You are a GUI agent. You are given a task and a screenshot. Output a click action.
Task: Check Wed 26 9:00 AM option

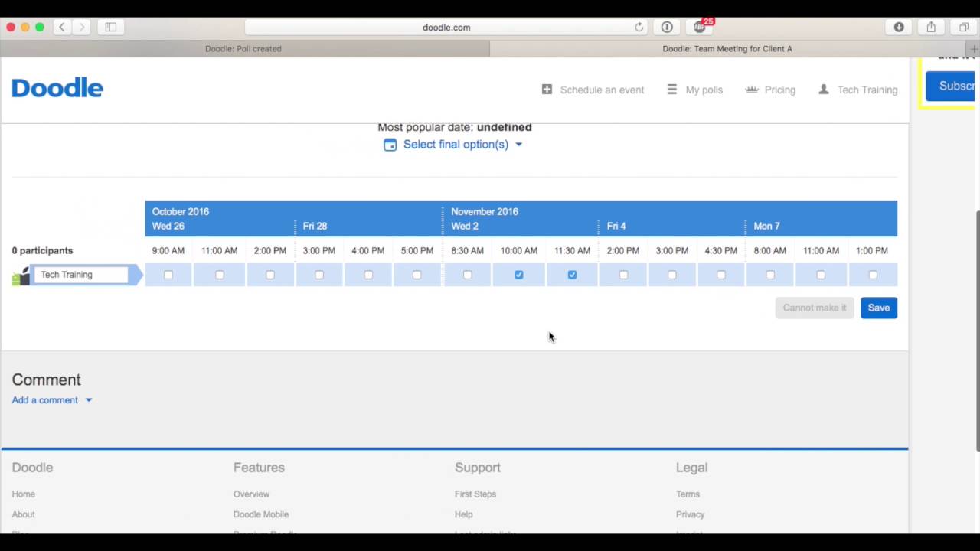click(168, 275)
